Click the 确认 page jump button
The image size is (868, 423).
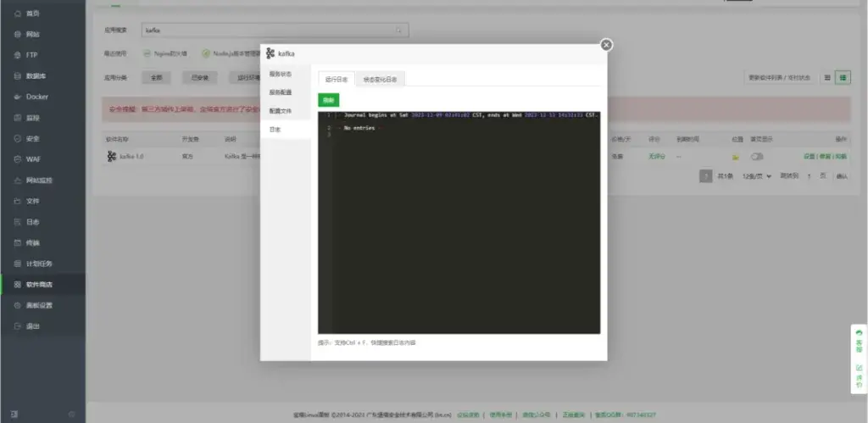click(x=842, y=176)
